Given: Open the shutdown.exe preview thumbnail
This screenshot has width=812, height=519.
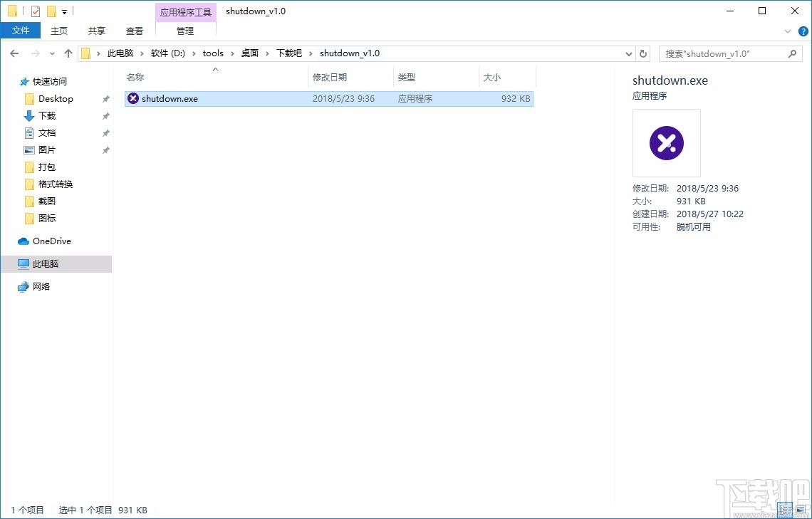Looking at the screenshot, I should point(666,142).
